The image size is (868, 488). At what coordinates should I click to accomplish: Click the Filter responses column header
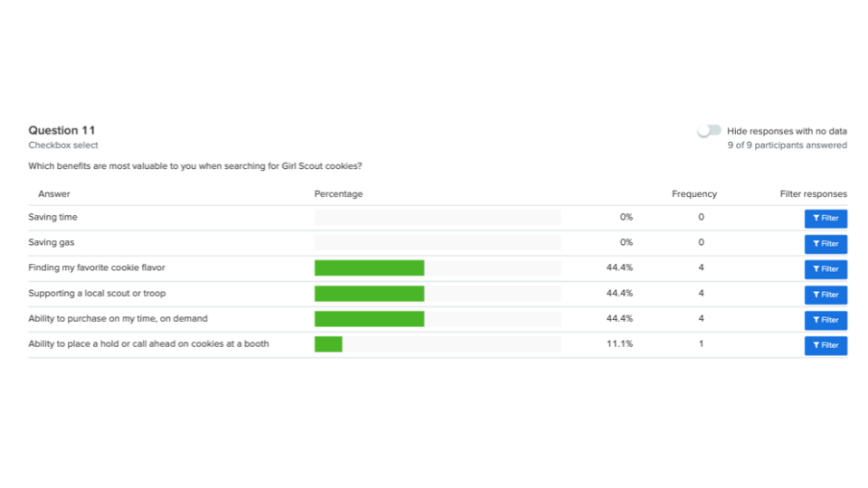(x=813, y=194)
